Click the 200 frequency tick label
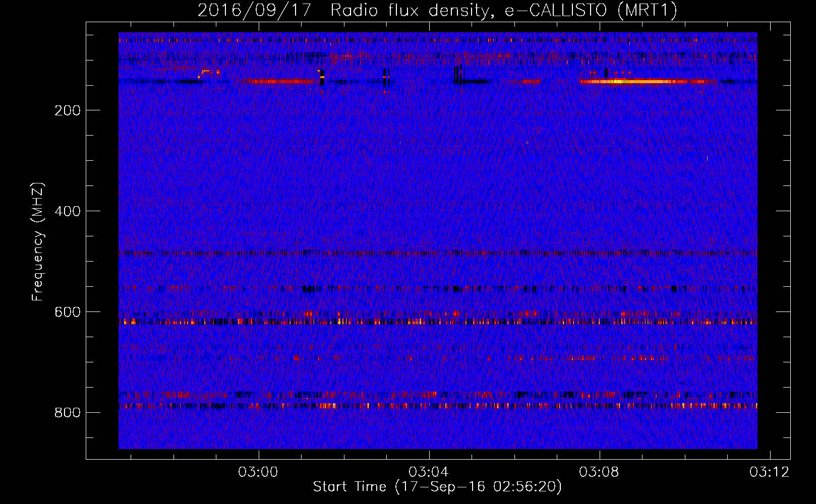 tap(68, 110)
